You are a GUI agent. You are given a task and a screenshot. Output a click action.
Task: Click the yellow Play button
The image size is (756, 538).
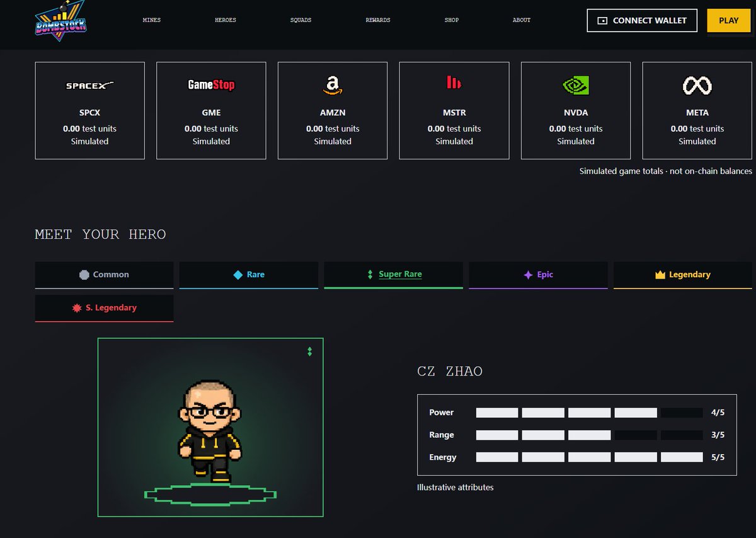pos(729,21)
